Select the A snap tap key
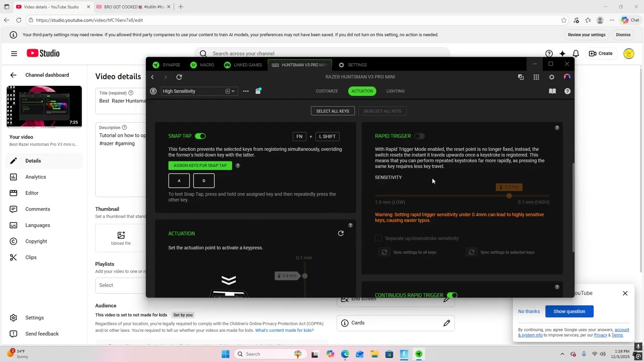This screenshot has width=644, height=362. pyautogui.click(x=179, y=180)
